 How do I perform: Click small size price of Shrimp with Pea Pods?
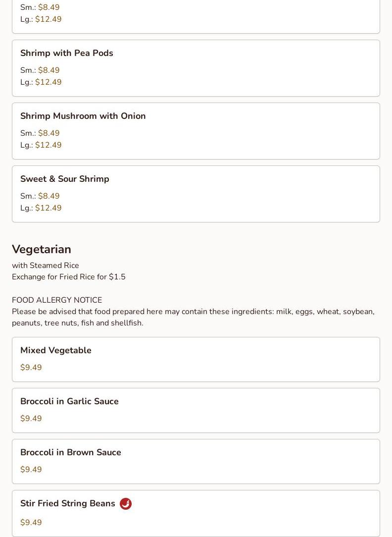click(49, 70)
